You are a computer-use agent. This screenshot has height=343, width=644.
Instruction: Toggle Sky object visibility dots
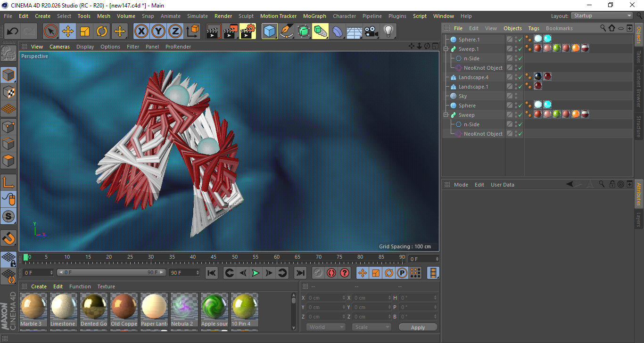(516, 96)
